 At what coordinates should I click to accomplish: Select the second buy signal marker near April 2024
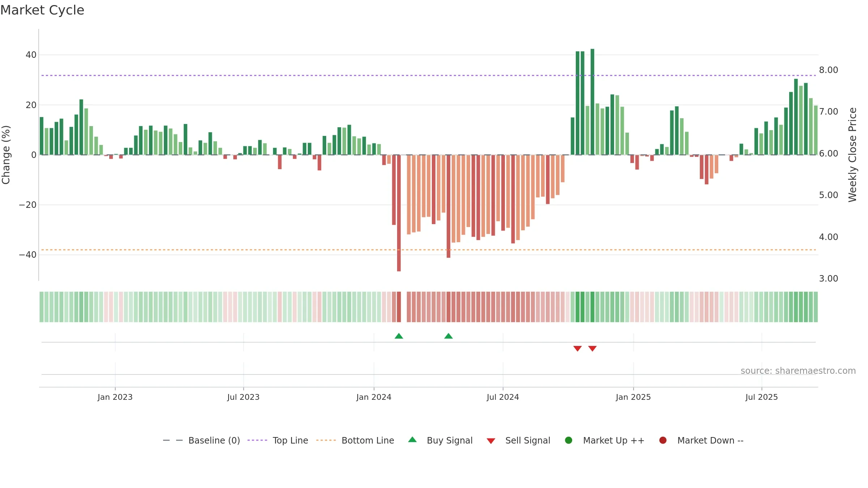pos(448,336)
